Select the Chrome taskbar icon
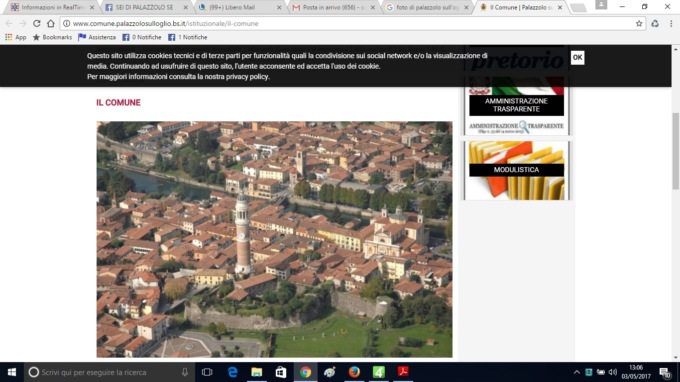This screenshot has width=680, height=382. pos(305,372)
